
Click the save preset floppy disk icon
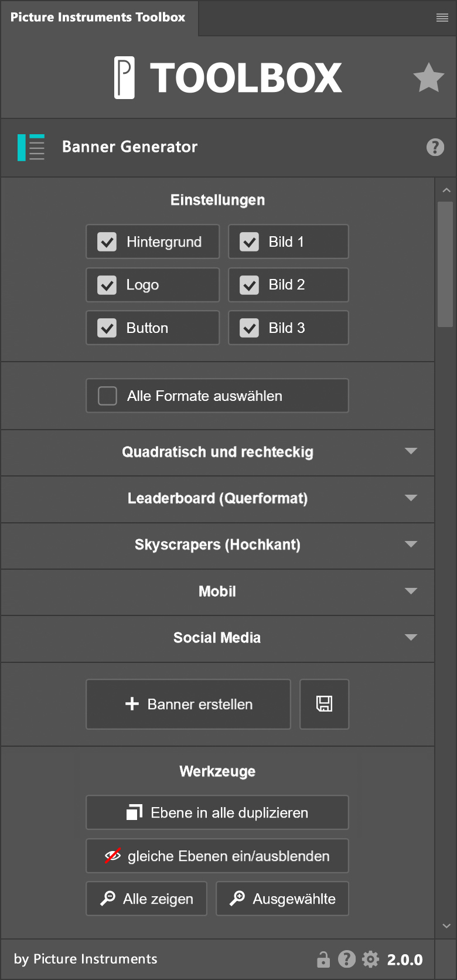(x=324, y=704)
